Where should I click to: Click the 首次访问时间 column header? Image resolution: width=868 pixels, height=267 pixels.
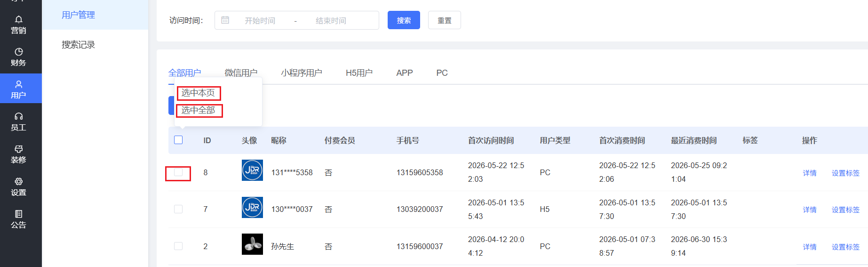(491, 140)
